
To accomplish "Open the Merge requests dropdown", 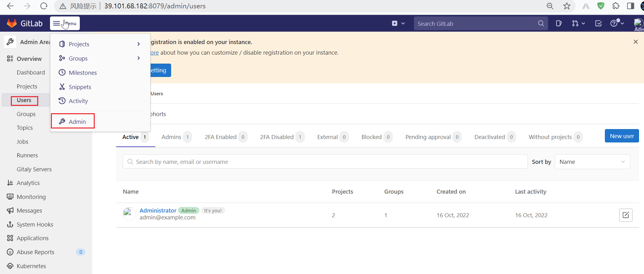I will click(578, 23).
